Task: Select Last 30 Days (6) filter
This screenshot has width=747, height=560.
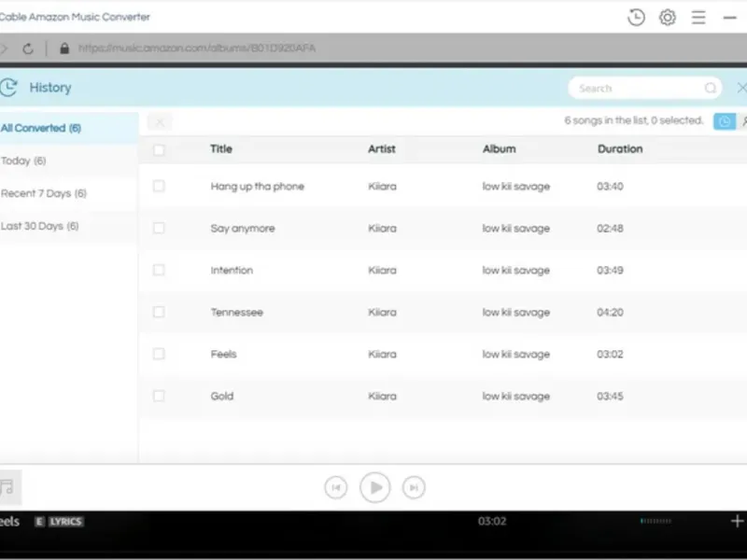Action: tap(68, 226)
